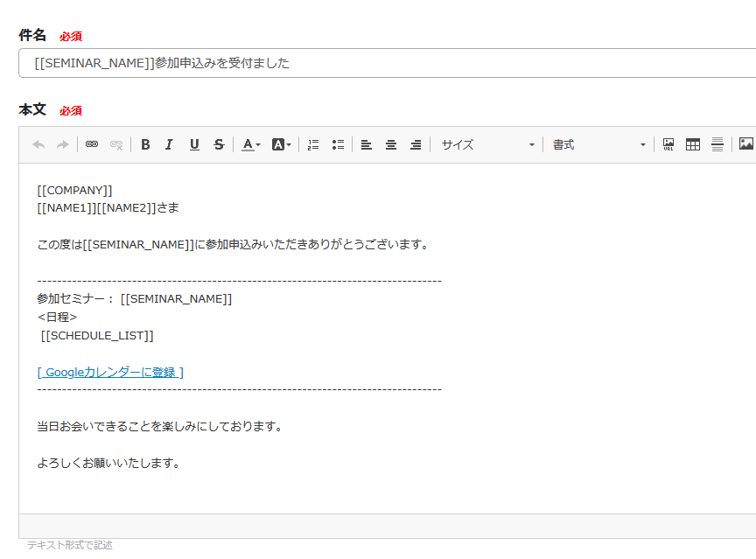756x559 pixels.
Task: Insert a bulleted list
Action: 338,144
